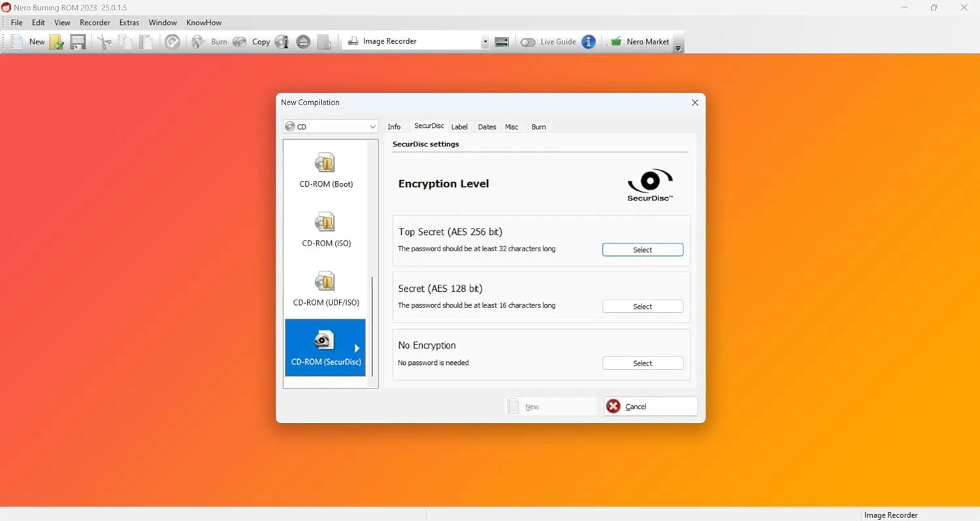This screenshot has height=521, width=980.
Task: Open disc info with the disc-info icon
Action: (x=281, y=41)
